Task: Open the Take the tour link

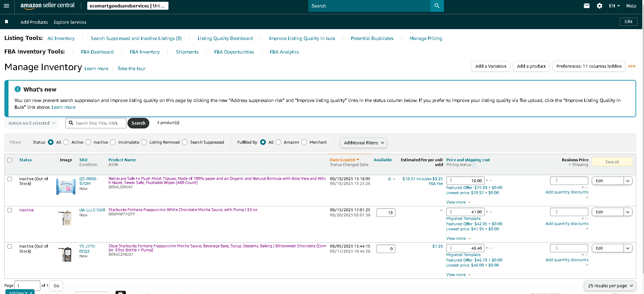Action: (132, 68)
